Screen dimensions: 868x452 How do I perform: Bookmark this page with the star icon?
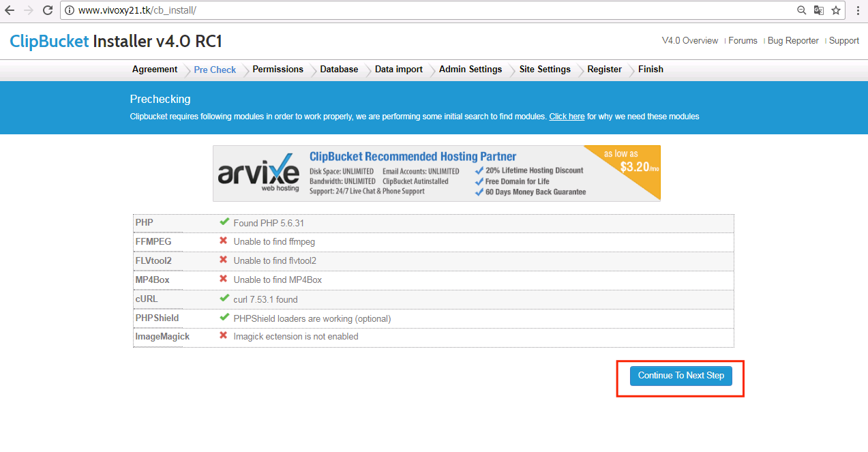836,10
